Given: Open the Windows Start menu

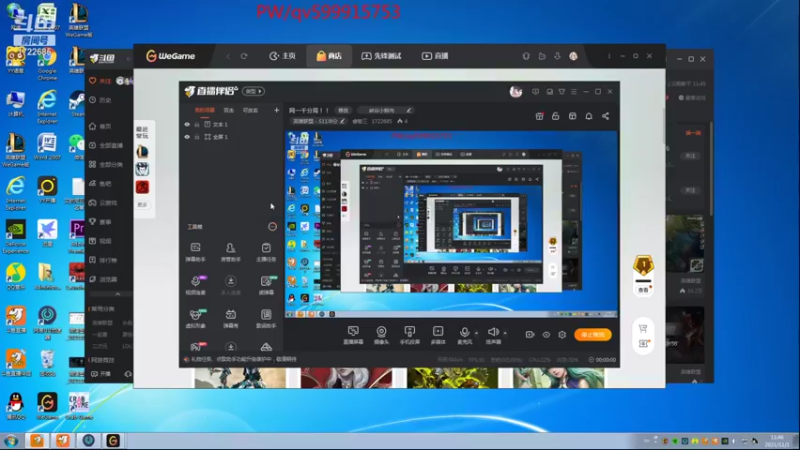Looking at the screenshot, I should click(11, 440).
